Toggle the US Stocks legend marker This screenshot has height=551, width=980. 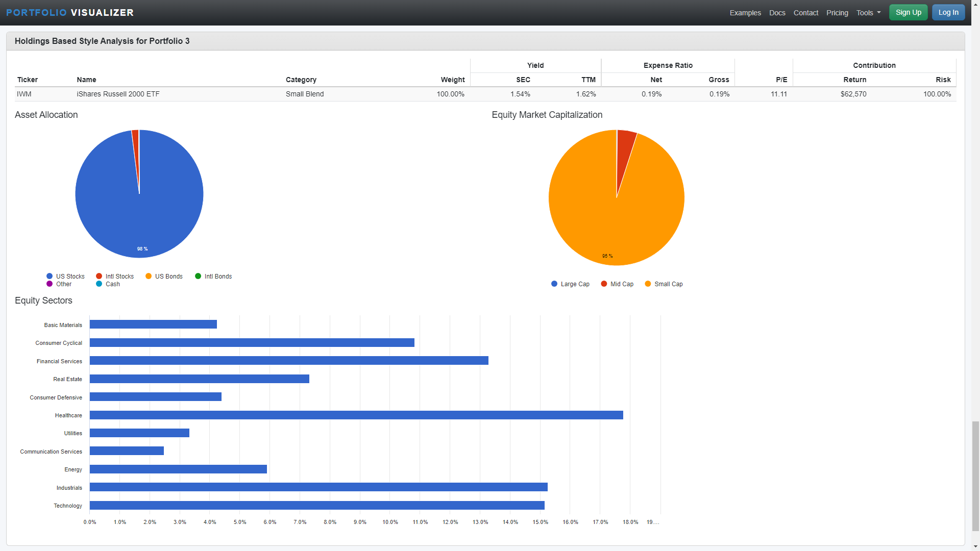[x=50, y=276]
